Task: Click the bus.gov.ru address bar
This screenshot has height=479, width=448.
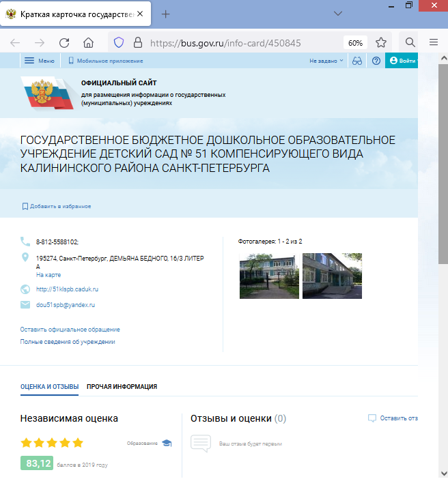Action: (x=225, y=43)
